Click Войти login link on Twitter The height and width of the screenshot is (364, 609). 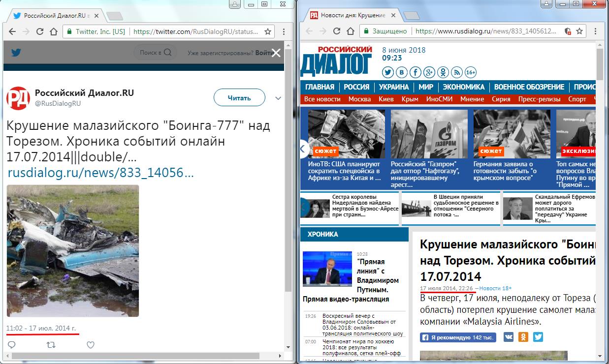[264, 53]
